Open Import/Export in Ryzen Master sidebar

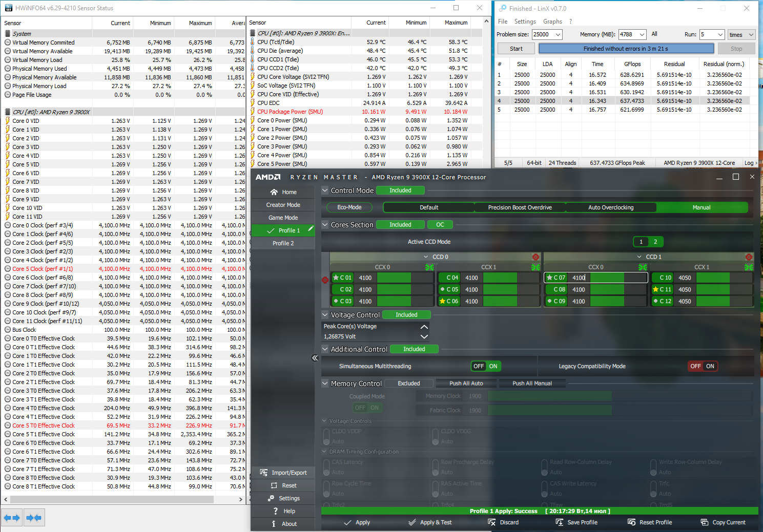283,473
